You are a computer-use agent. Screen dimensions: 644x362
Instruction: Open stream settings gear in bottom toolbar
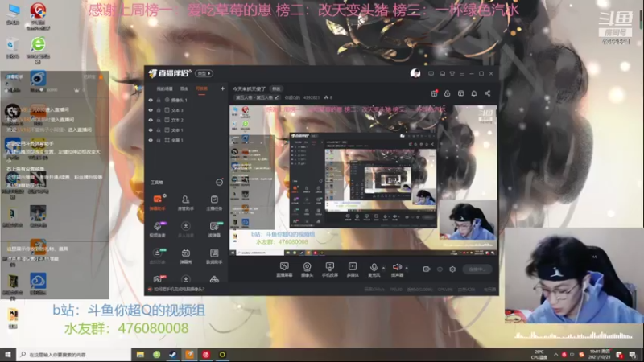coord(452,269)
